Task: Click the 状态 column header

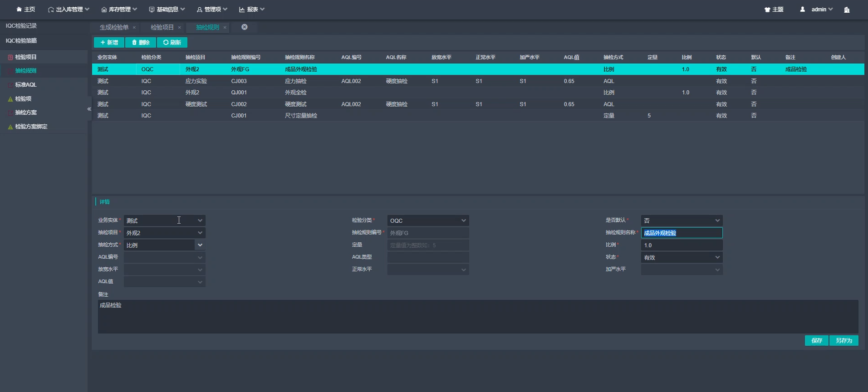Action: pos(721,57)
